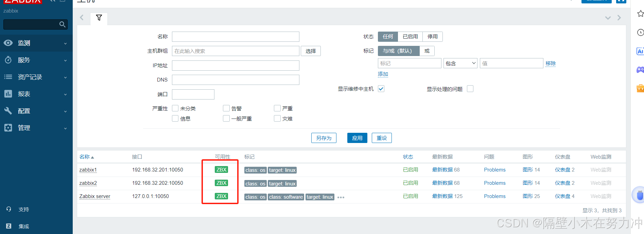This screenshot has height=234, width=644.
Task: Click the previous filter tab arrow
Action: pos(82,17)
